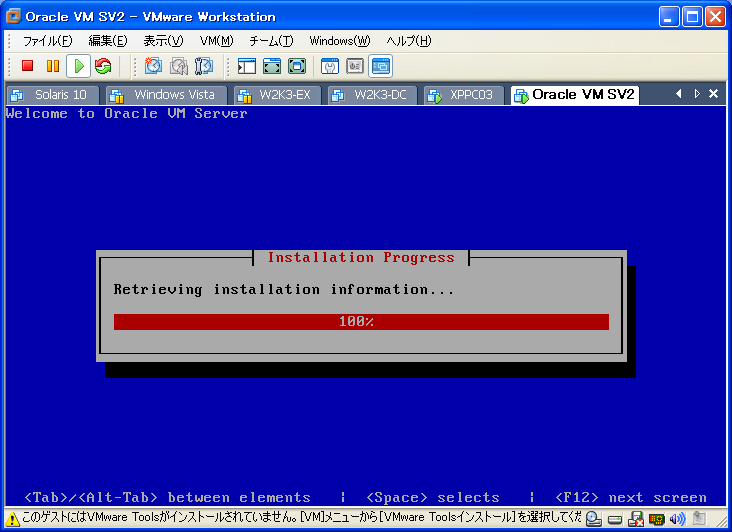This screenshot has height=532, width=732.
Task: Suspend the VM with the pause icon
Action: 53,66
